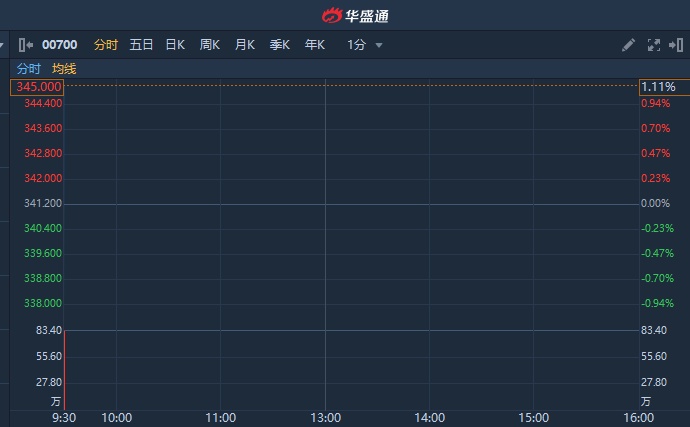Select the 季K quarterly chart
Viewport: 690px width, 427px height.
pos(279,44)
